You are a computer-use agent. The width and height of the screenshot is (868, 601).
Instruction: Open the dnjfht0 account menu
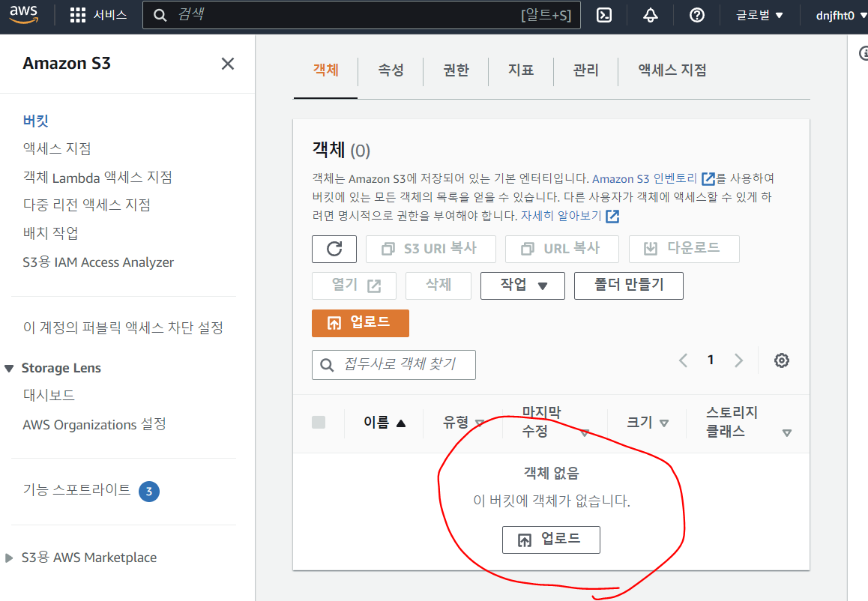841,15
